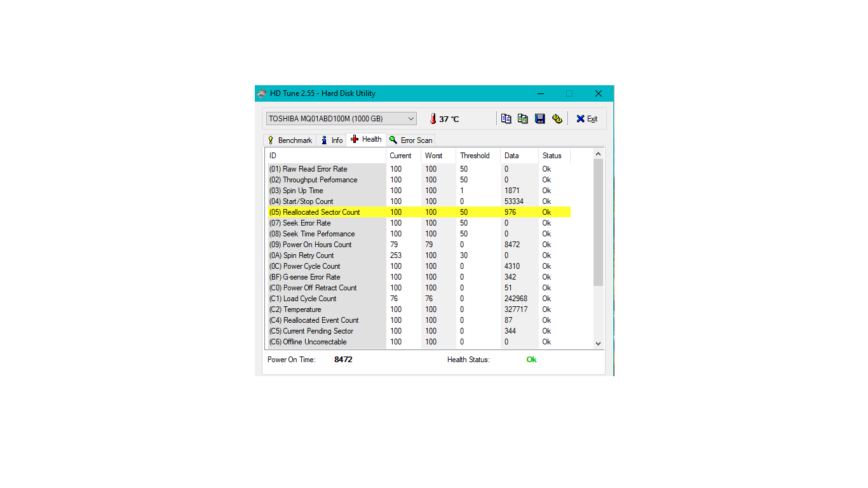Click the green Health Status Ok value
868x488 pixels.
click(531, 360)
